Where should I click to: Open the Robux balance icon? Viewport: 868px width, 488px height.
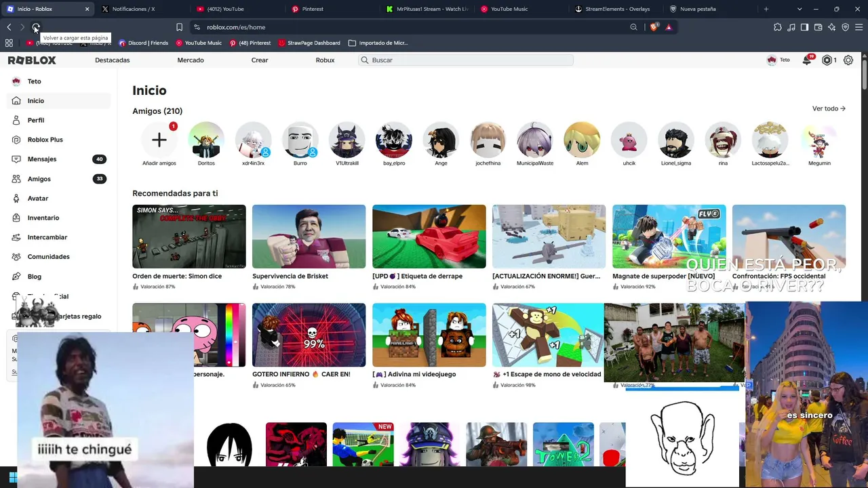827,60
